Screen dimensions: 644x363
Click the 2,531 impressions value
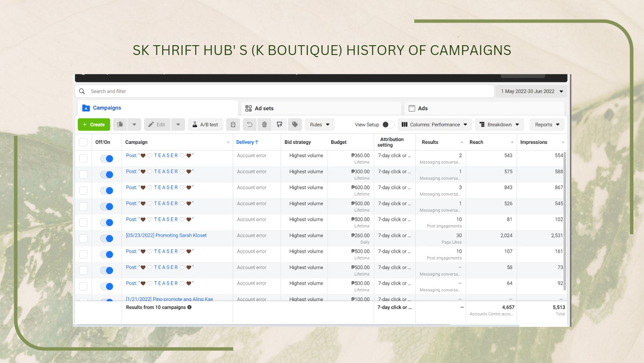557,235
